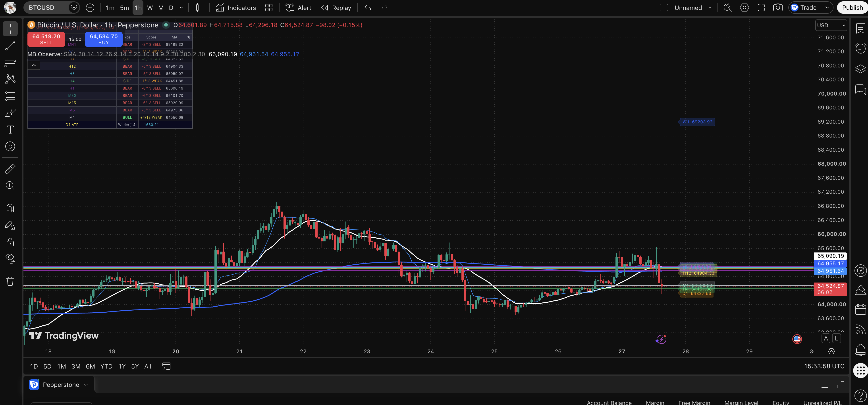Click the blue BUY 64,534.70 button
Image resolution: width=868 pixels, height=405 pixels.
tap(103, 39)
